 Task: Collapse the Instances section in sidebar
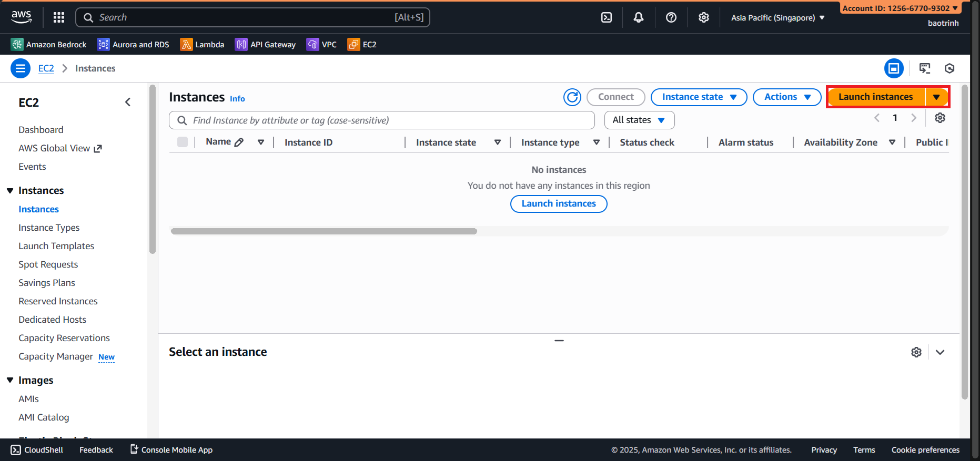point(10,191)
